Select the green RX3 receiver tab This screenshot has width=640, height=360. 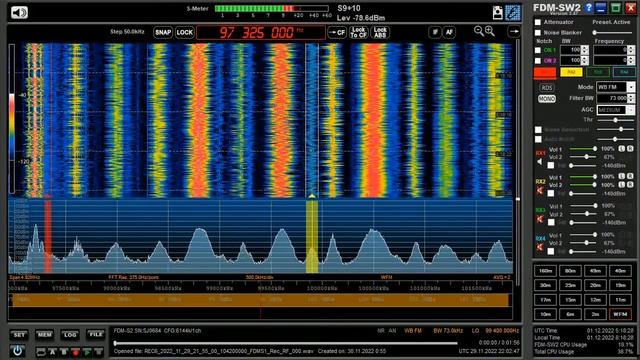coord(598,72)
